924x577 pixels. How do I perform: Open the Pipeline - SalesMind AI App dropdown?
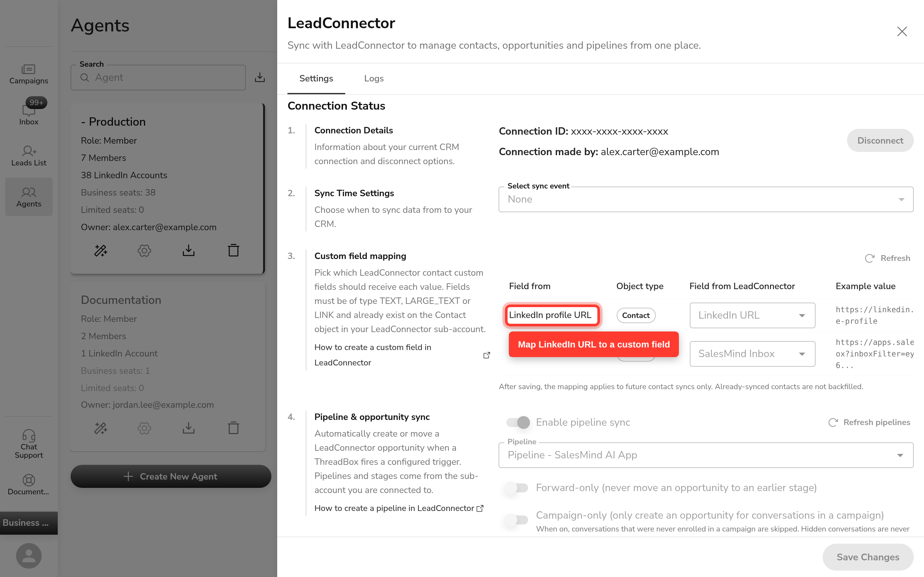(x=706, y=455)
